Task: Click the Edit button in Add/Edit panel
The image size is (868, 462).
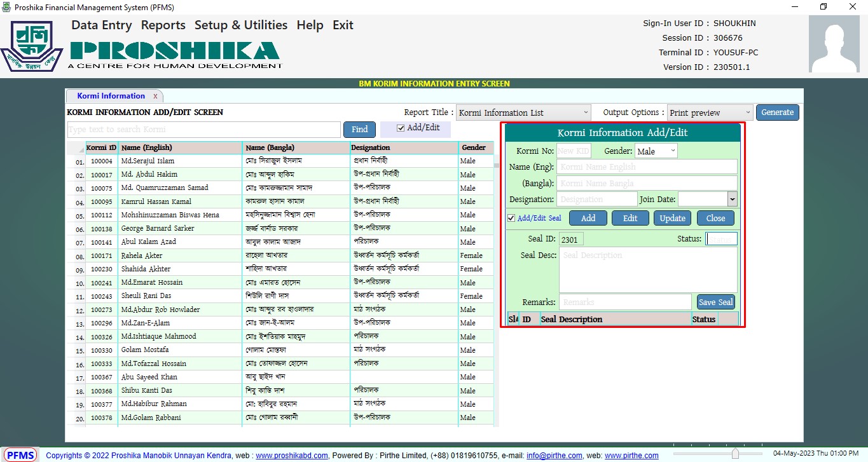Action: [x=630, y=218]
